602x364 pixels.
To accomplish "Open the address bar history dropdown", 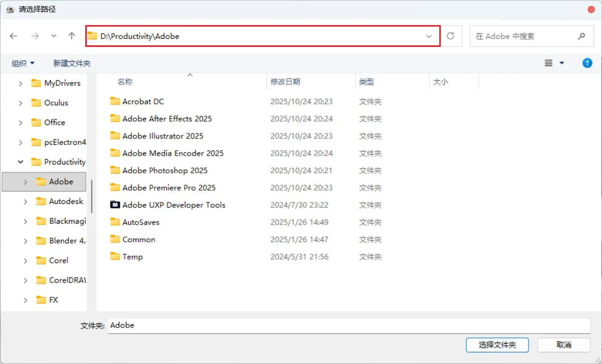I will [x=429, y=36].
